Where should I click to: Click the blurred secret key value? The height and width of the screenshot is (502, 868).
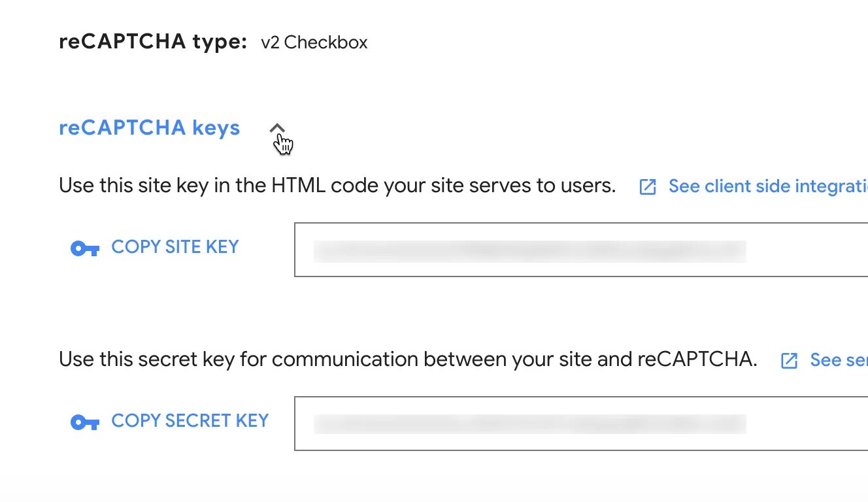tap(529, 424)
